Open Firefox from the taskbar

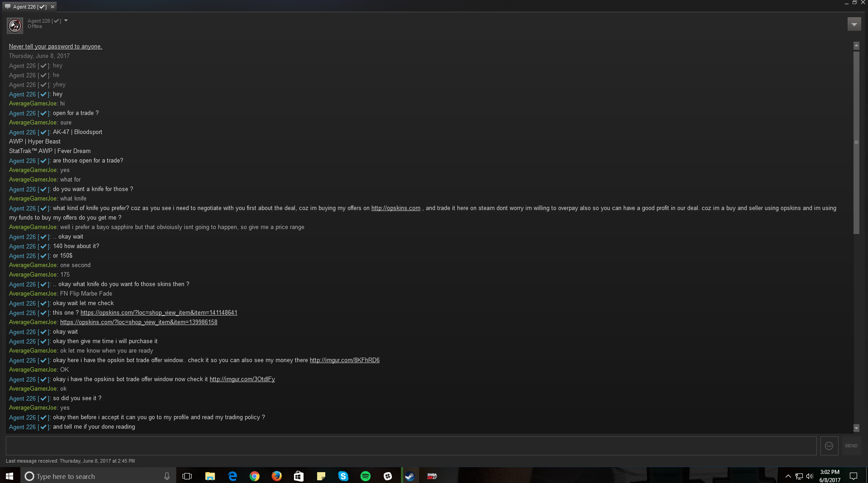[277, 476]
